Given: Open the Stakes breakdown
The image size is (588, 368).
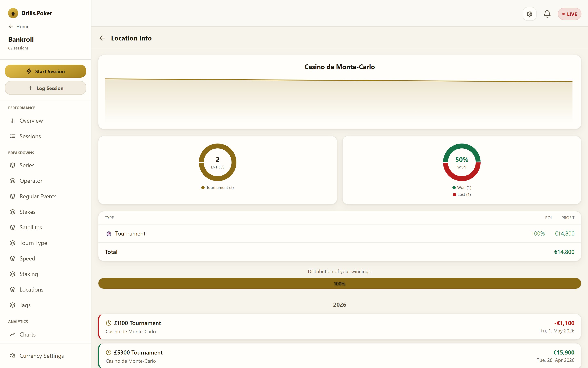Looking at the screenshot, I should (x=46, y=212).
